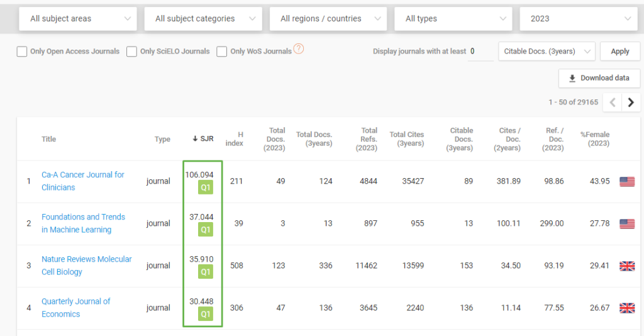The image size is (644, 336).
Task: Open the All types dropdown
Action: [x=453, y=19]
